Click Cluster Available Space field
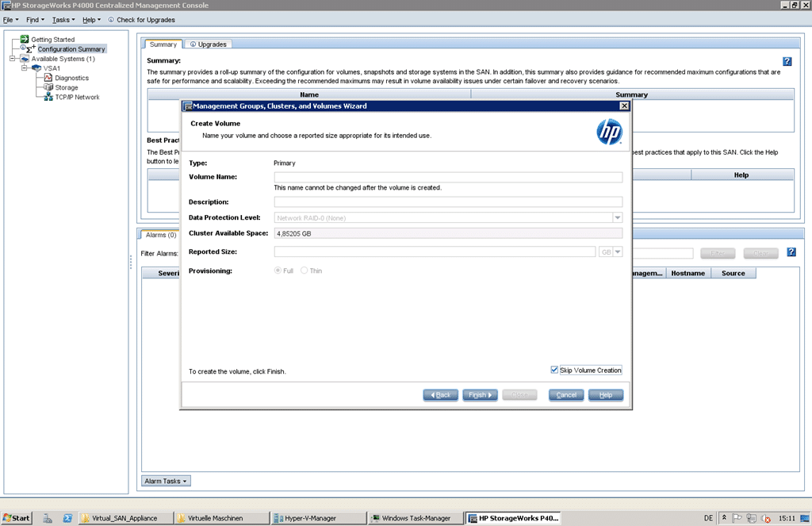The width and height of the screenshot is (812, 526). pyautogui.click(x=448, y=233)
